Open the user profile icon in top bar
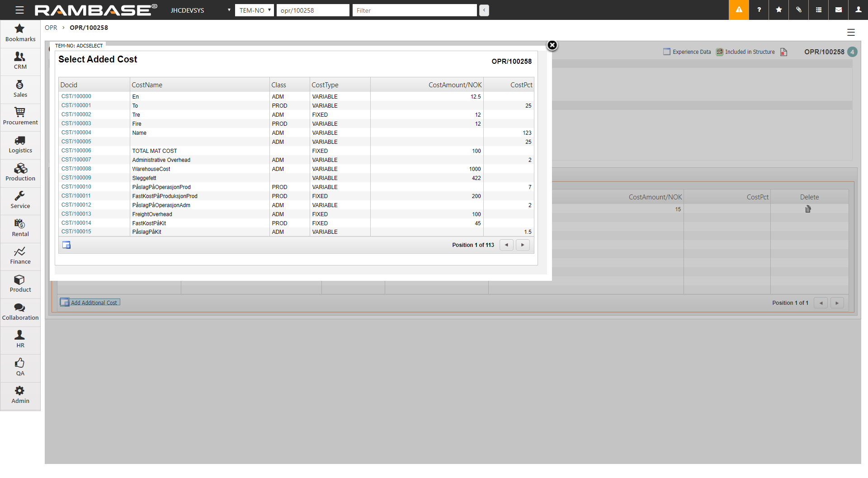 coord(858,10)
